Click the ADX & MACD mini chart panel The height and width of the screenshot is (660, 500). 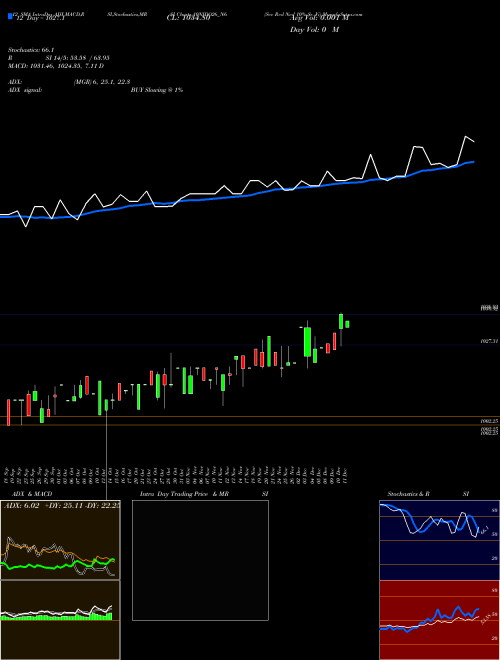coord(60,540)
